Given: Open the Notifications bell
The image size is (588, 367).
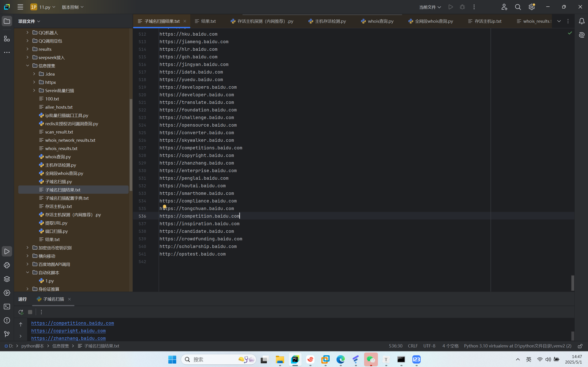Looking at the screenshot, I should coord(581,21).
